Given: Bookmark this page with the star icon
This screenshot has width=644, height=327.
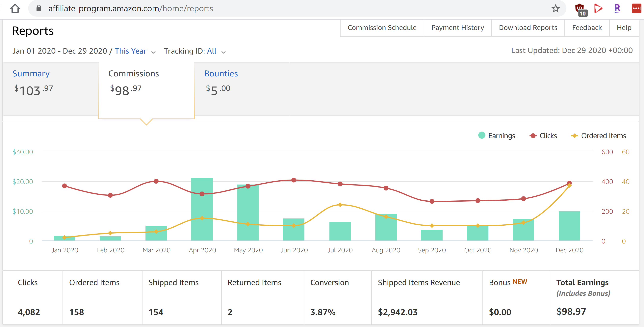Looking at the screenshot, I should pyautogui.click(x=555, y=8).
